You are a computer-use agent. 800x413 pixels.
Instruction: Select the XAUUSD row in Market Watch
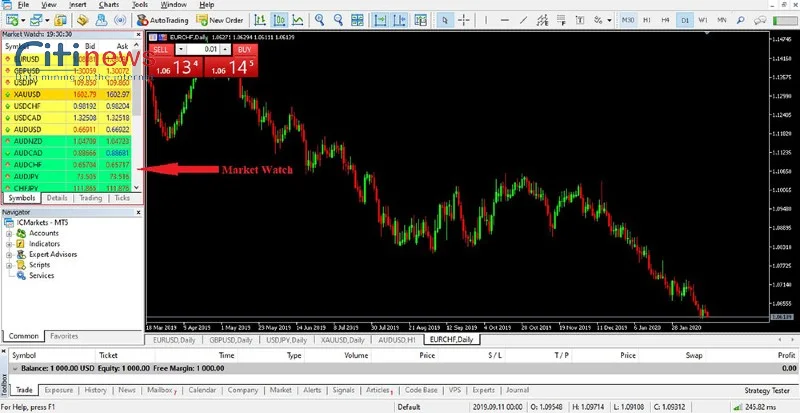click(x=67, y=94)
